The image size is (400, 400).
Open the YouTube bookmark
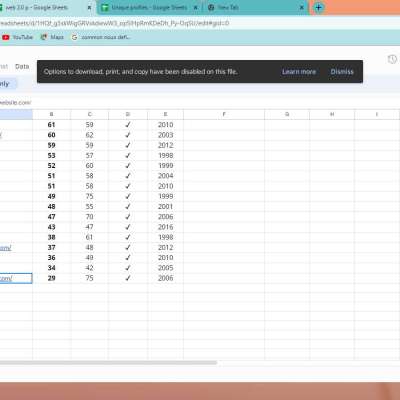pyautogui.click(x=18, y=37)
